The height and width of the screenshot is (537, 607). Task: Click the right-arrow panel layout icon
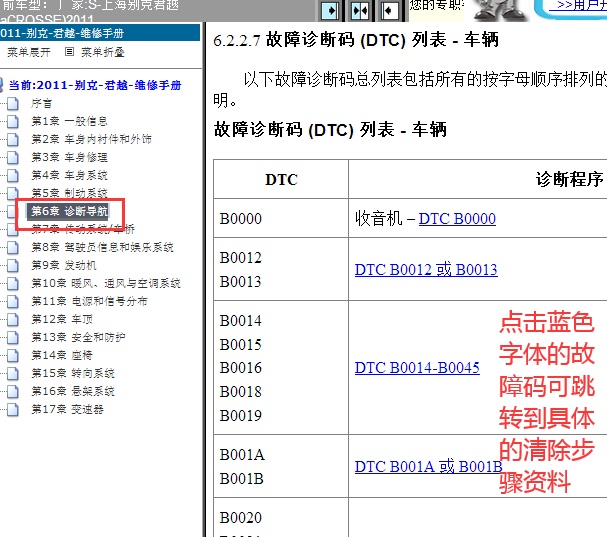tap(330, 10)
